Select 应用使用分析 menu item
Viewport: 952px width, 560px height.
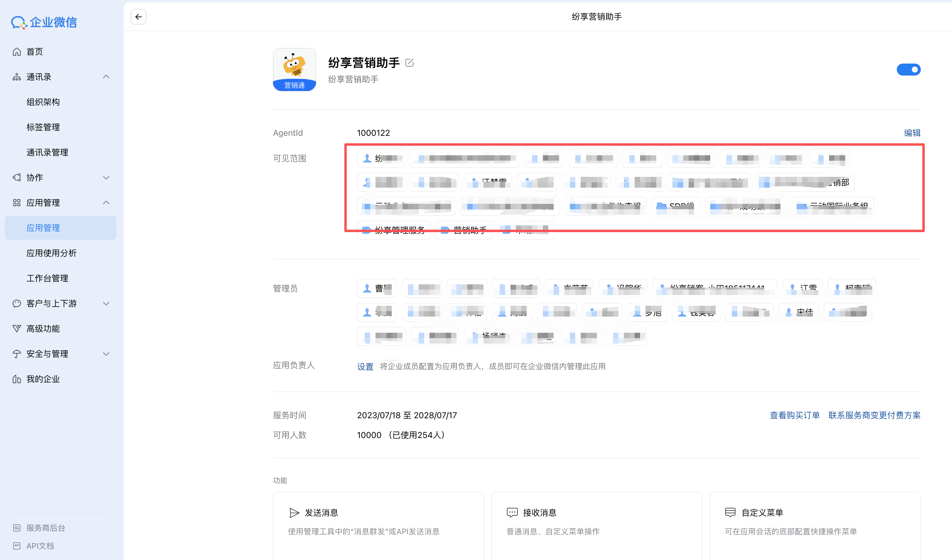point(51,253)
